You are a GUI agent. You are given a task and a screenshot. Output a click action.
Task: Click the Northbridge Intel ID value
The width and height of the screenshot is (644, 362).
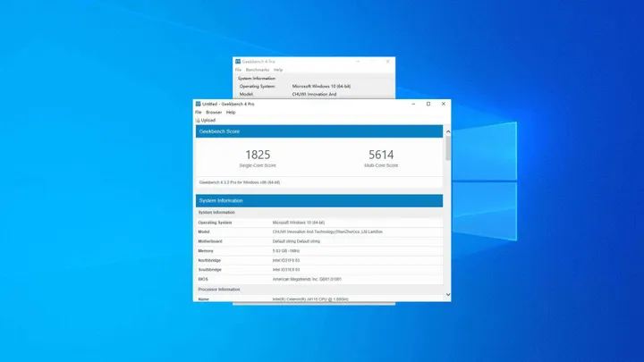tap(286, 260)
